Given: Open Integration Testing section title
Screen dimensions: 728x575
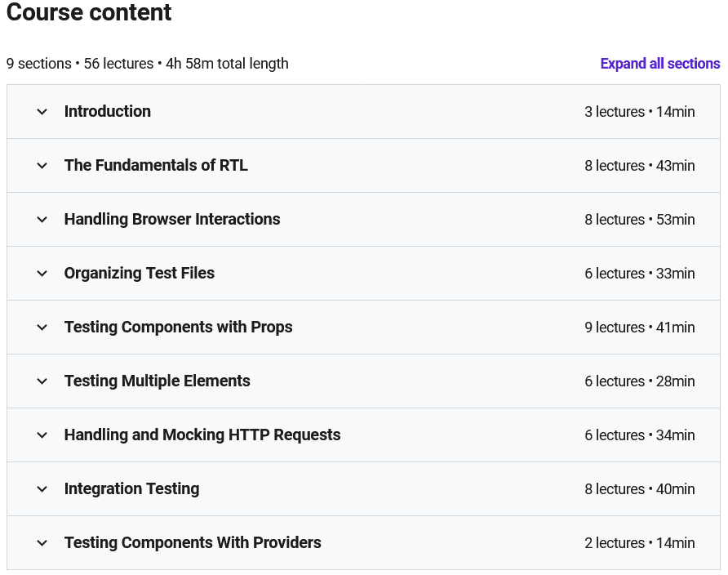Looking at the screenshot, I should (131, 488).
